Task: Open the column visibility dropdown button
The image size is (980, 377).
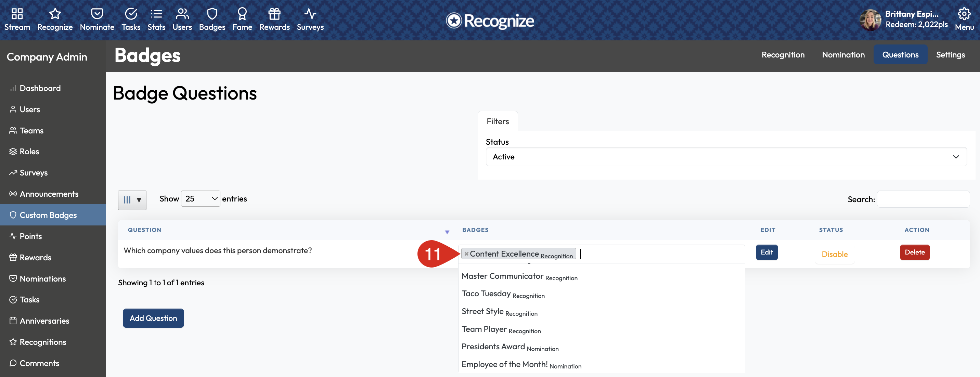Action: tap(132, 200)
